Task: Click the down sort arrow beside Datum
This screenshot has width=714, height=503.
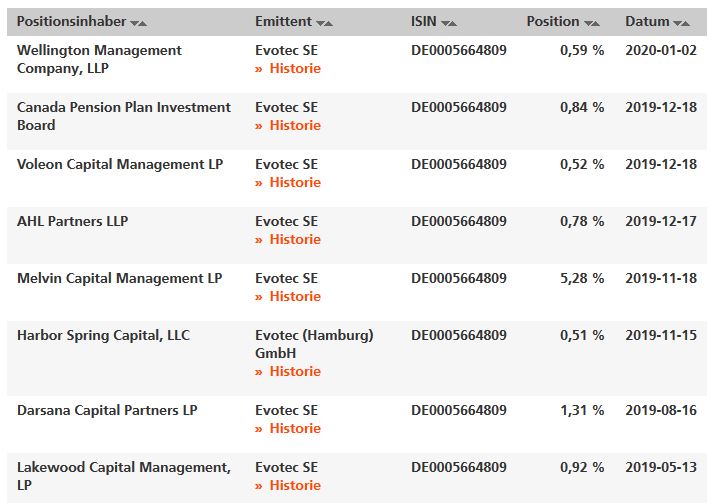Action: [677, 23]
